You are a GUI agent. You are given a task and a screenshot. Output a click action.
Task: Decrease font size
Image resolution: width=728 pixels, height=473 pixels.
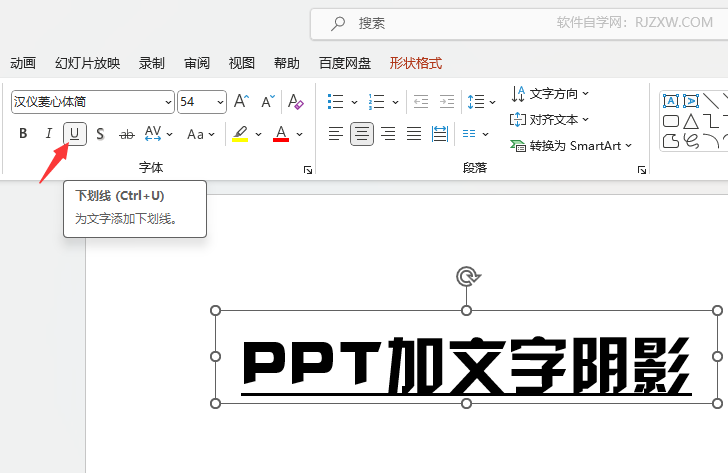pos(268,101)
